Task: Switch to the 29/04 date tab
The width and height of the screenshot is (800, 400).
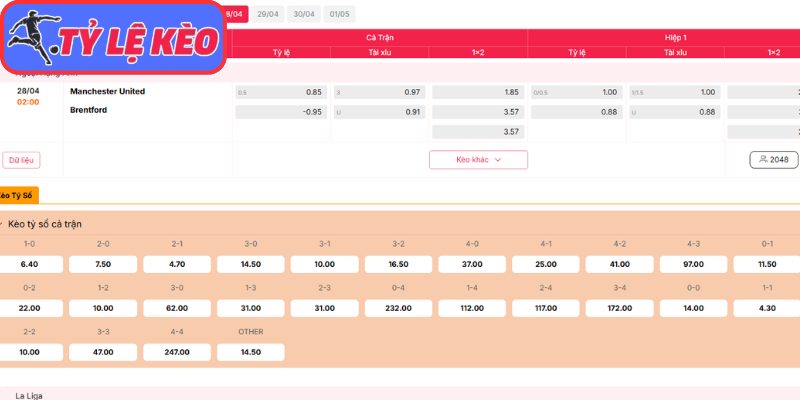Action: pyautogui.click(x=268, y=14)
